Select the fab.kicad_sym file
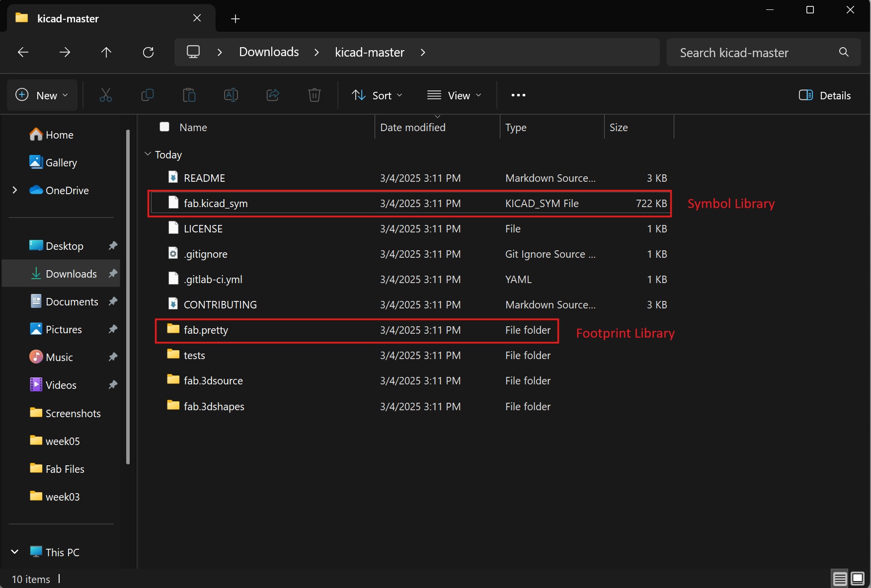This screenshot has height=588, width=871. 410,203
